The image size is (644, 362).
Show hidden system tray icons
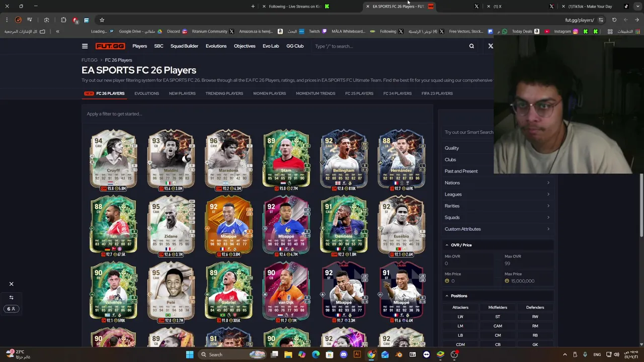click(565, 354)
